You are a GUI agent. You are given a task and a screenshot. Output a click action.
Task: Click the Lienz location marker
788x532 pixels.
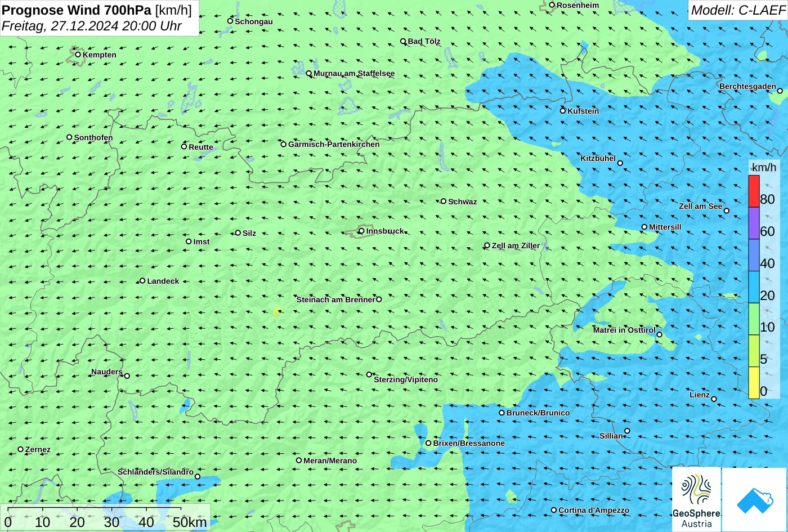tap(714, 399)
